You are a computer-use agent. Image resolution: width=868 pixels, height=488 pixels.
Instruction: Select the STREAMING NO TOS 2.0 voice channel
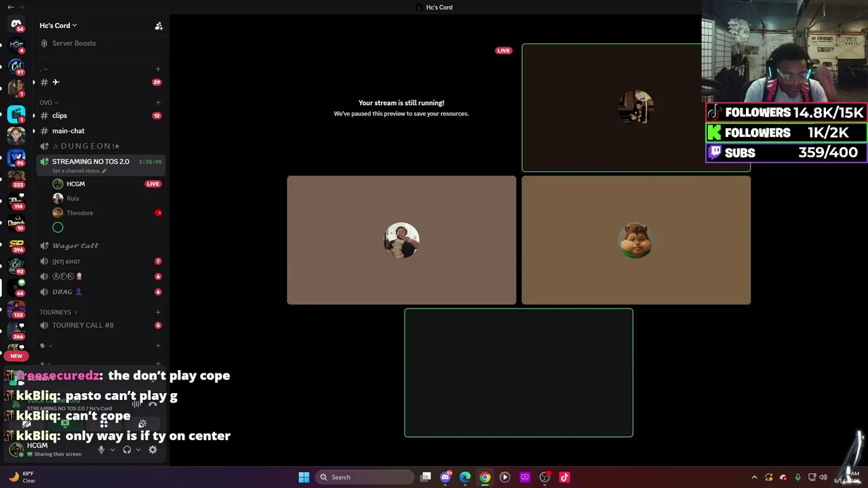coord(102,161)
